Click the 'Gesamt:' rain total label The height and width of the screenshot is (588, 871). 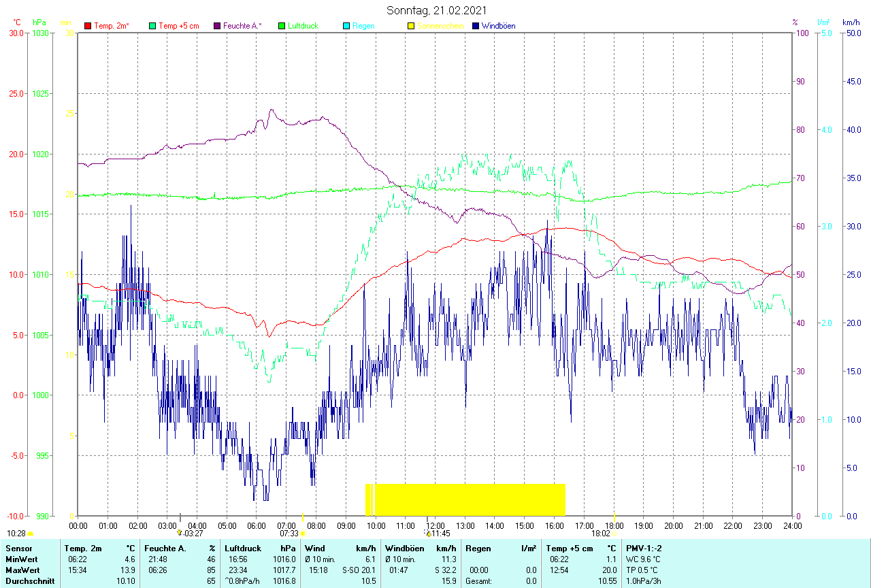click(478, 581)
